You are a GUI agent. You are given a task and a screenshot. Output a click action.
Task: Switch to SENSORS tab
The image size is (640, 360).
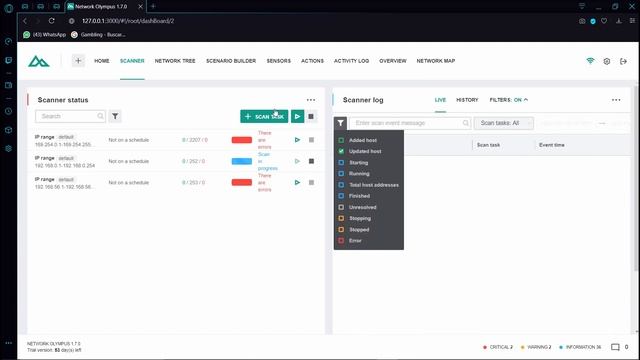pos(279,61)
